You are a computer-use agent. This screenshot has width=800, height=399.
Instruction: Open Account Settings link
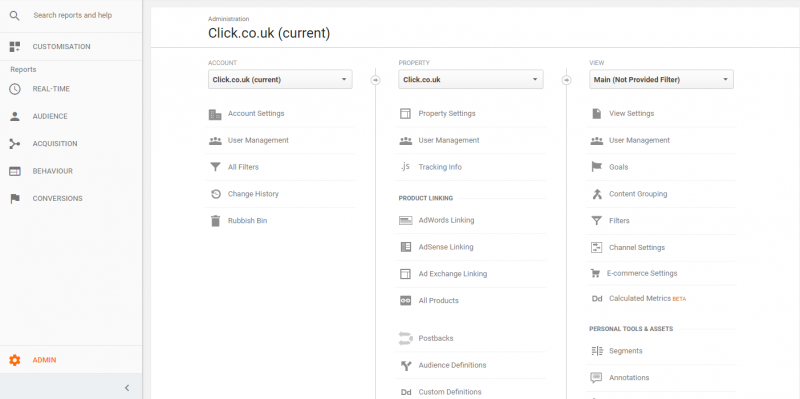click(x=256, y=114)
